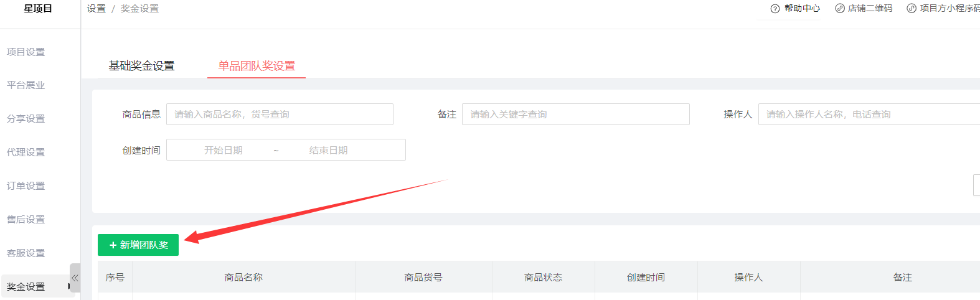
Task: Click the 操作人 name search field
Action: (869, 115)
